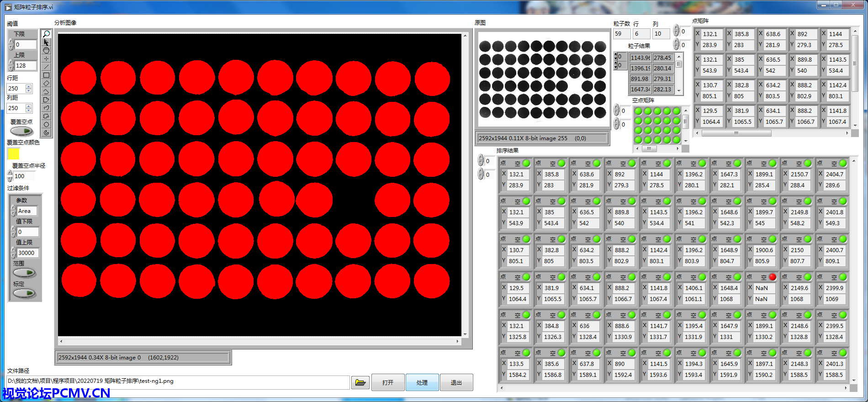Image resolution: width=868 pixels, height=402 pixels.
Task: Select the Oval ROI tool
Action: pos(46,124)
